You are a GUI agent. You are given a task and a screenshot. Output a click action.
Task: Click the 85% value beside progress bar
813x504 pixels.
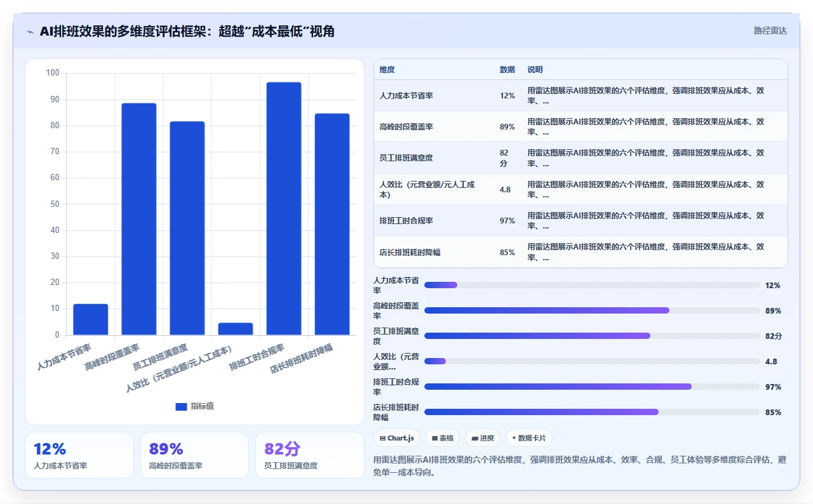coord(773,413)
